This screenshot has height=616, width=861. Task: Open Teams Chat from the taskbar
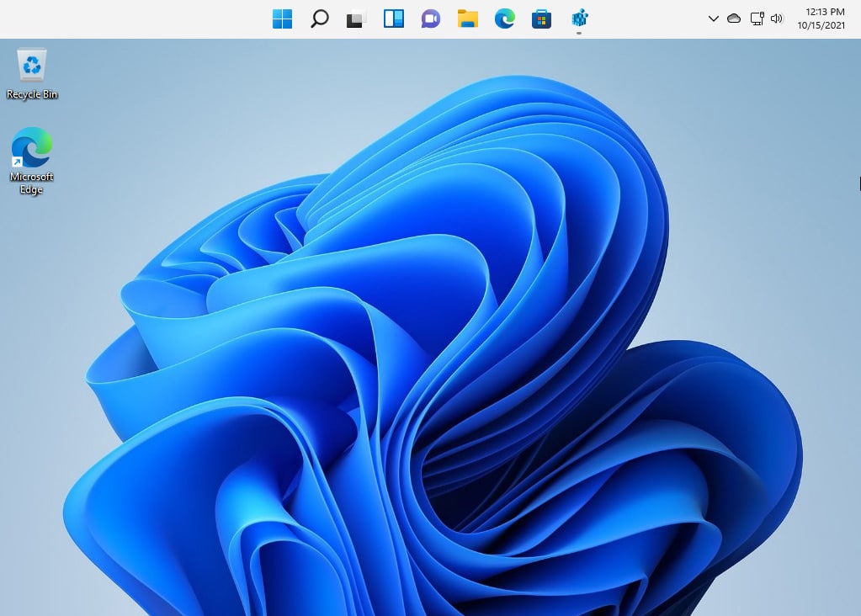(x=429, y=18)
